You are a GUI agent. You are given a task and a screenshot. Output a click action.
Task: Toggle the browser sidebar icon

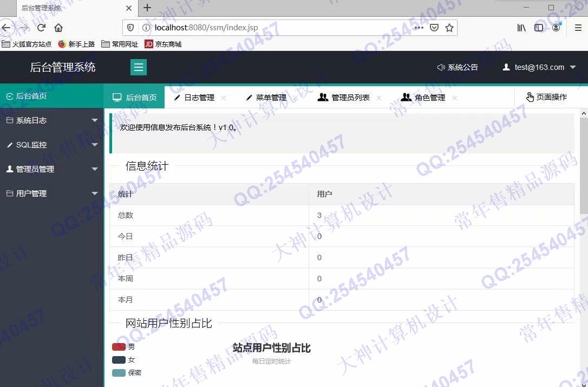[539, 28]
